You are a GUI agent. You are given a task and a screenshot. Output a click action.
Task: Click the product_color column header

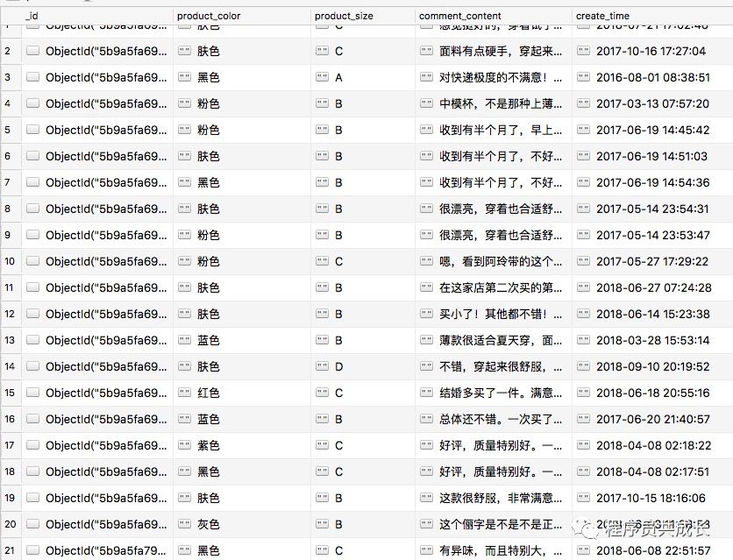pyautogui.click(x=242, y=16)
